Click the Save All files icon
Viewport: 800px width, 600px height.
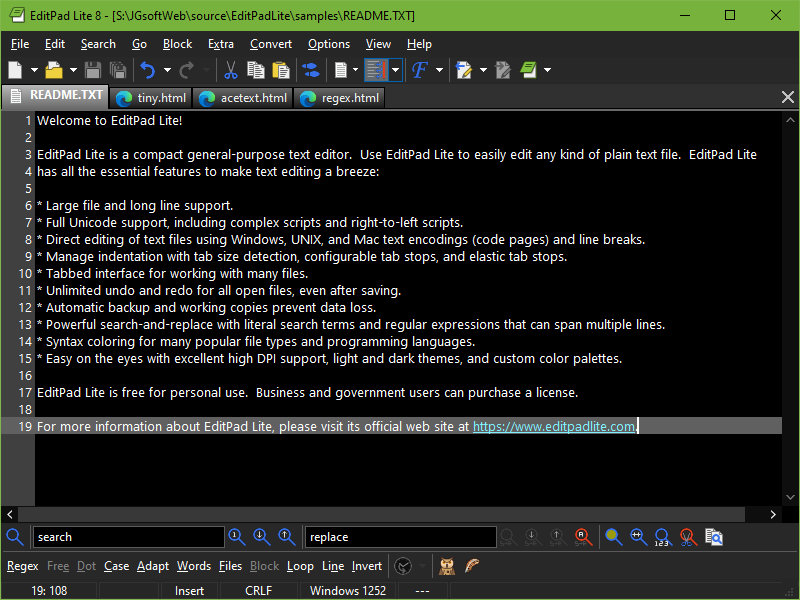point(118,70)
